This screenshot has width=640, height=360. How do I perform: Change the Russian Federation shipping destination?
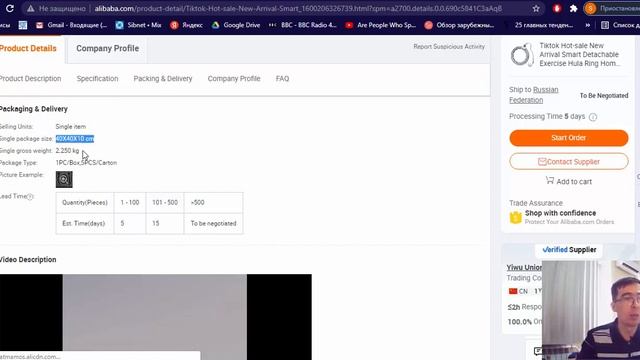click(x=533, y=95)
